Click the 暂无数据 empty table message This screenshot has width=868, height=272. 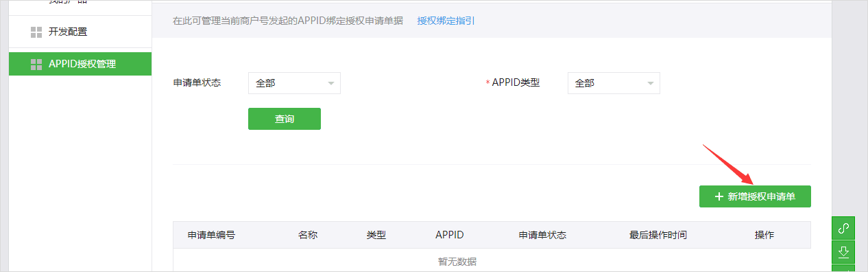(x=457, y=262)
